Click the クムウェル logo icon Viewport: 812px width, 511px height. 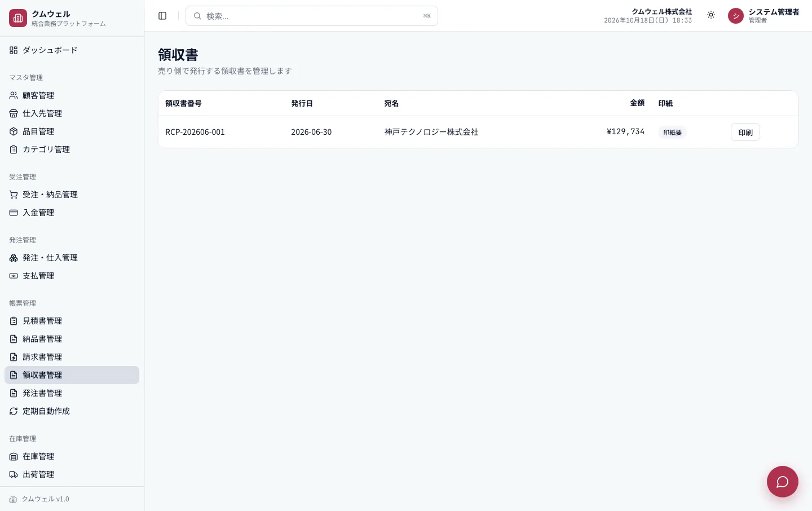click(x=18, y=18)
